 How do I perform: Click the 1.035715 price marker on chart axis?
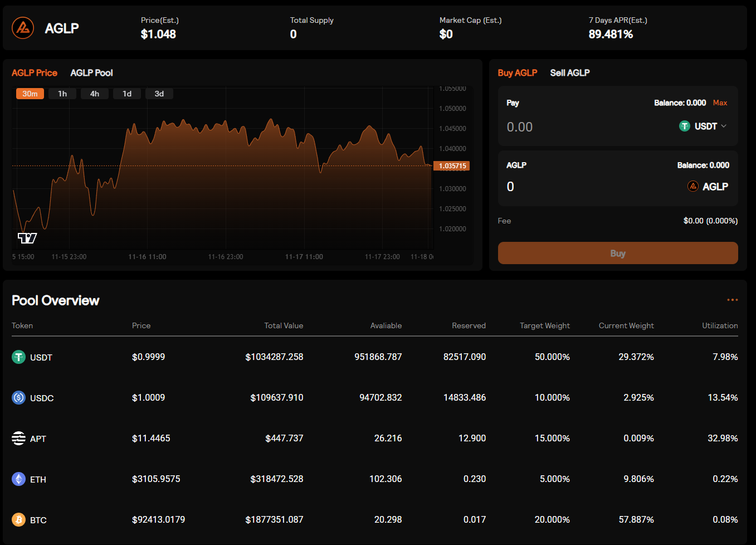pos(452,166)
